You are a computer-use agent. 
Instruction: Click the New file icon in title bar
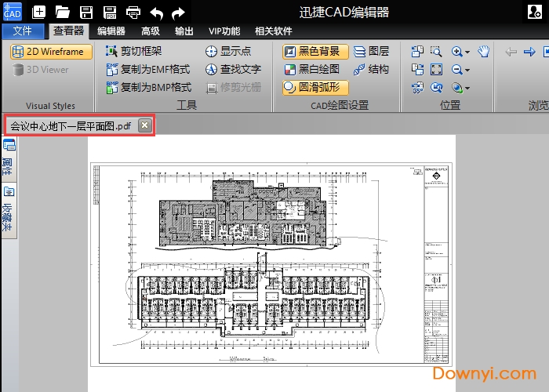pos(38,13)
